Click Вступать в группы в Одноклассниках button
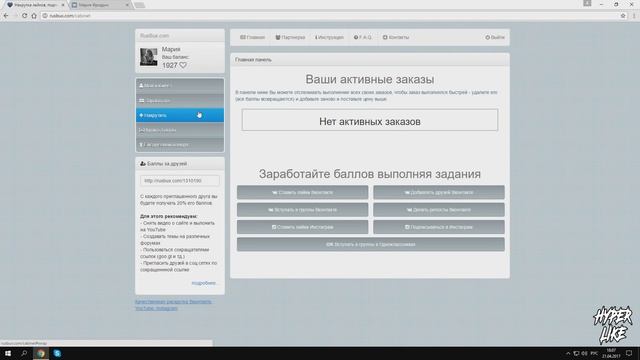Viewport: 640px width, 360px height. [371, 244]
